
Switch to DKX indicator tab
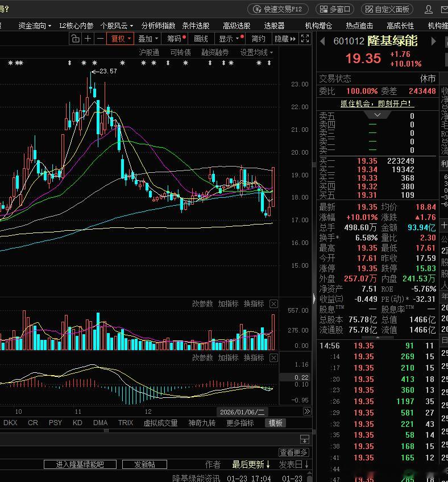10,423
